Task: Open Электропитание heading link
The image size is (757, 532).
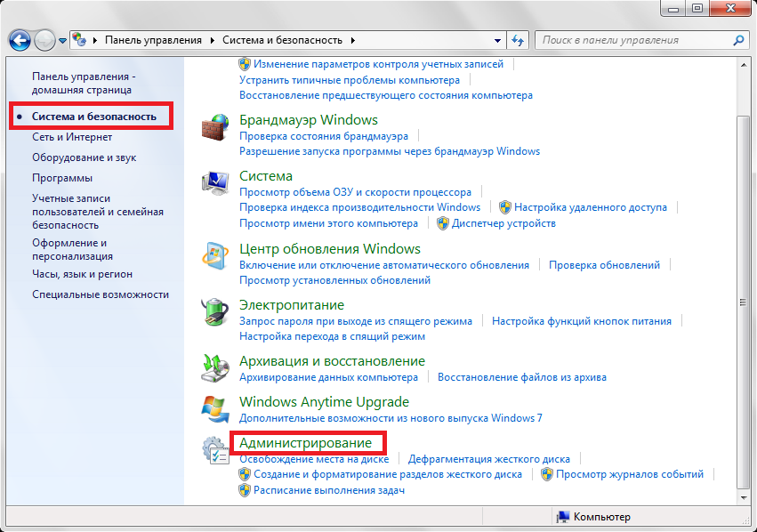Action: [292, 304]
